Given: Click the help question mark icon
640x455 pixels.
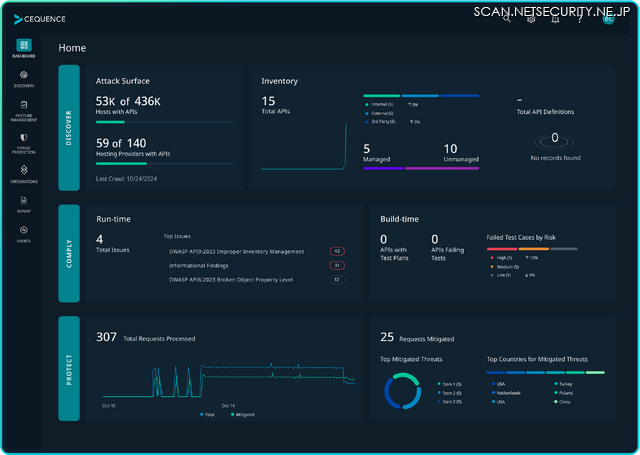Looking at the screenshot, I should point(581,18).
